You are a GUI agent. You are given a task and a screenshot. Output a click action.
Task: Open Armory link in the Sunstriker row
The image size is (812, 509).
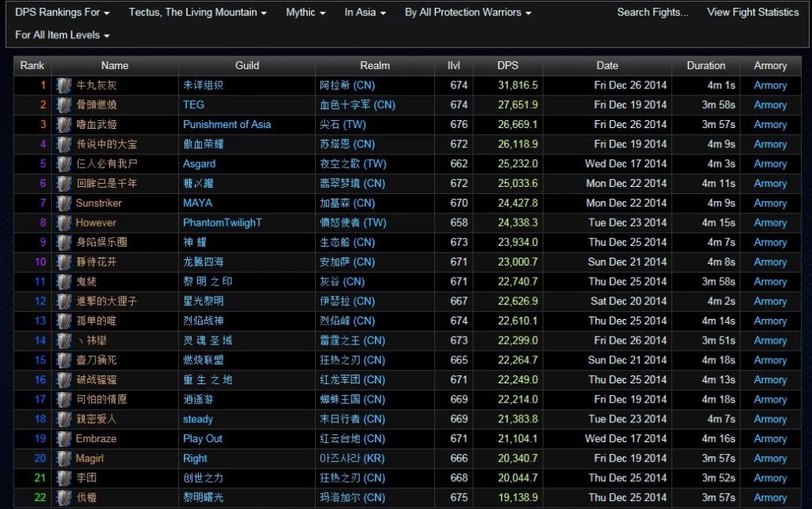point(770,204)
